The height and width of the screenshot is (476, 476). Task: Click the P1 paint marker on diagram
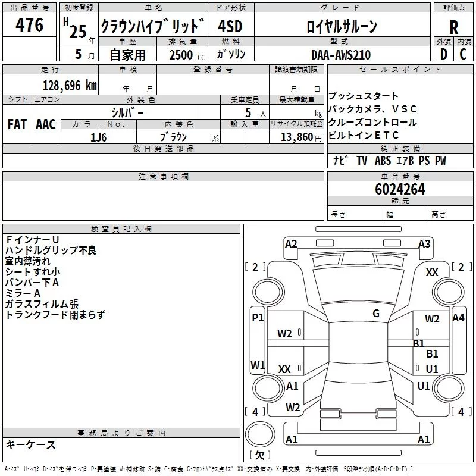tap(258, 318)
